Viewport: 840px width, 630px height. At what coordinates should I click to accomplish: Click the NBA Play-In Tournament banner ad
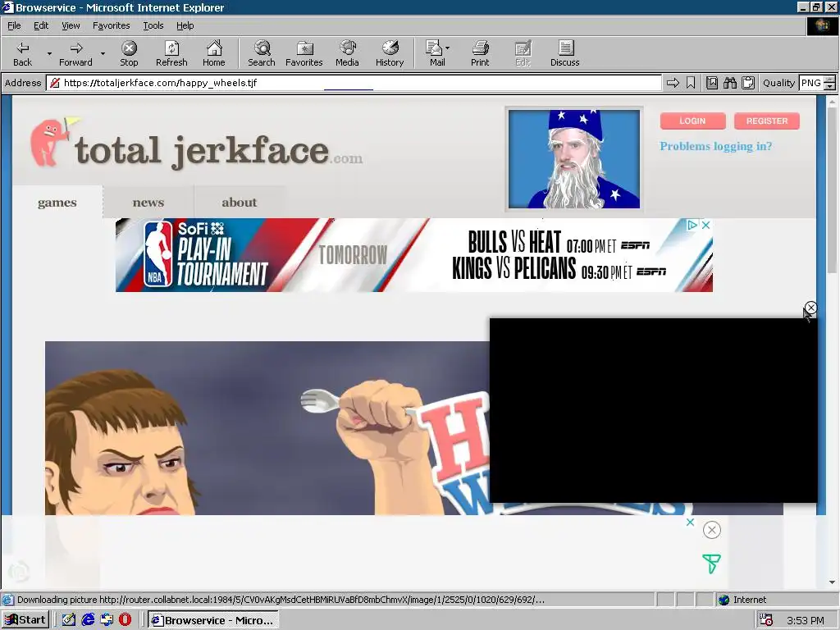pyautogui.click(x=413, y=255)
